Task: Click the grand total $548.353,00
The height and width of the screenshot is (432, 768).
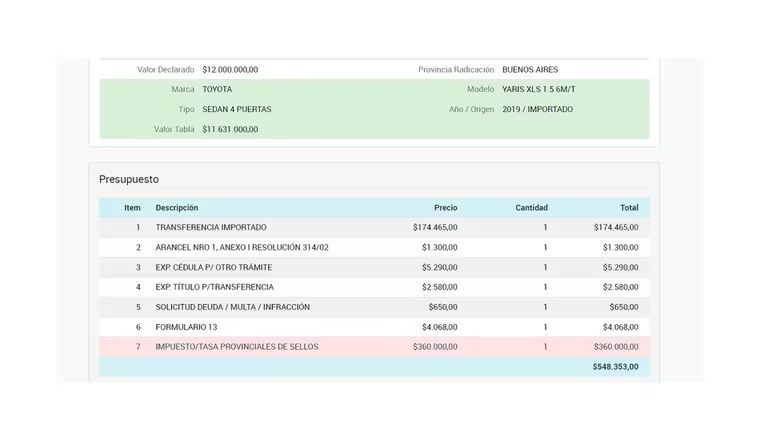Action: [x=615, y=367]
